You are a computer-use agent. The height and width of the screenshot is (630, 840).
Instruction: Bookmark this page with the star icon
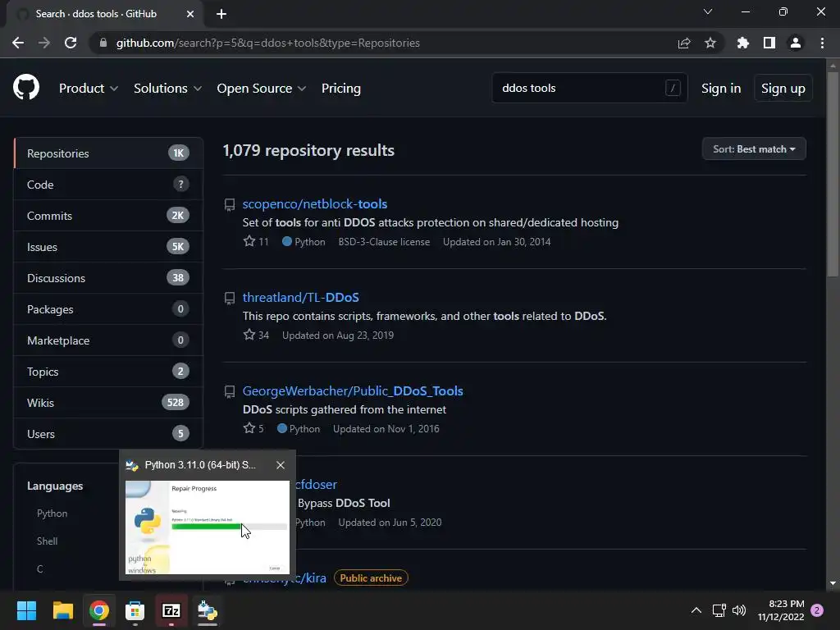710,43
